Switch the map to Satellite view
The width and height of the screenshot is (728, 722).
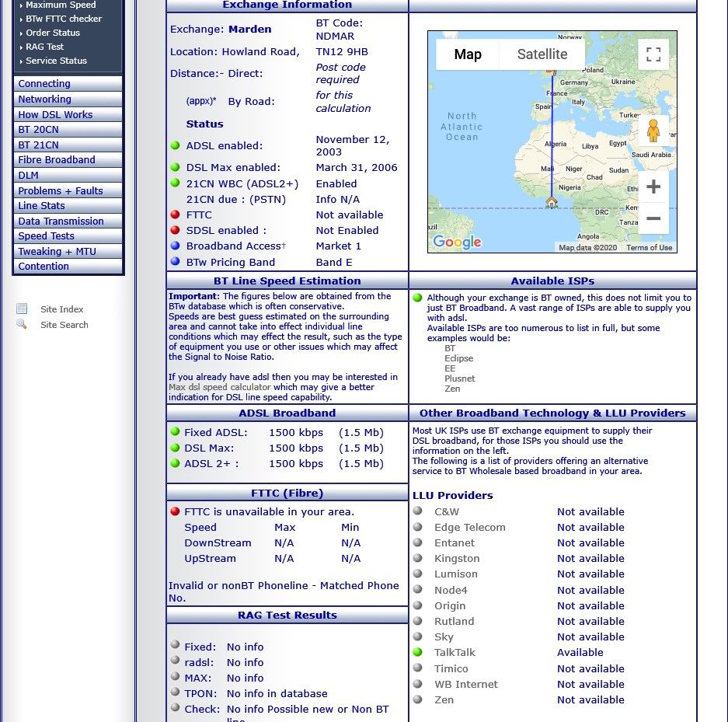tap(542, 54)
